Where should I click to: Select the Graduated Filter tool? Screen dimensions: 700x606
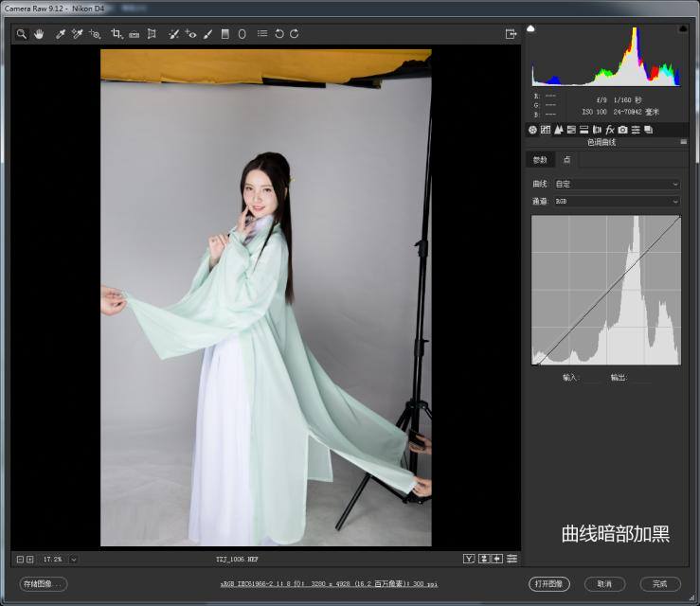click(x=224, y=34)
